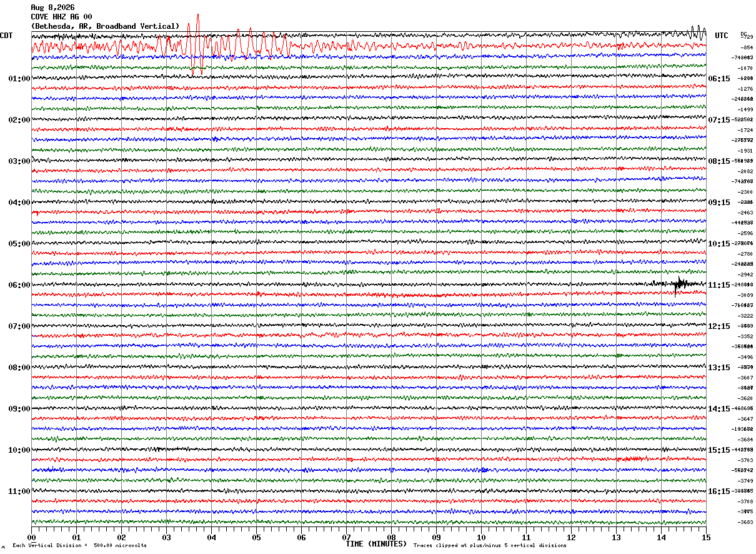Click the 'COVE HHZ AG 00' station title
The image size is (756, 554).
click(61, 17)
